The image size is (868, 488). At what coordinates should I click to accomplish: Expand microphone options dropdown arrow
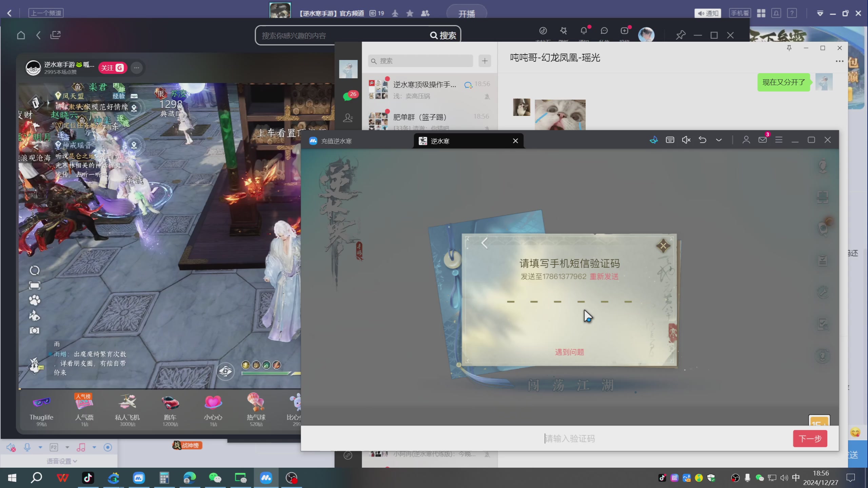pyautogui.click(x=40, y=448)
